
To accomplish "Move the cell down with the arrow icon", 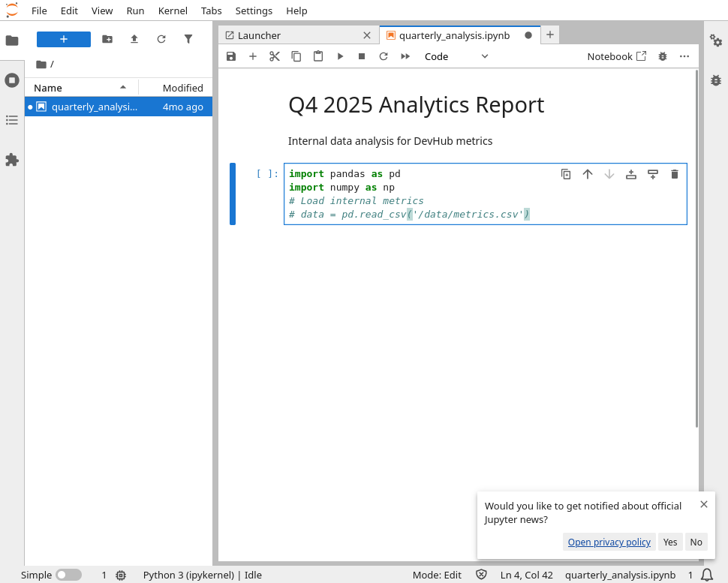I will (609, 174).
